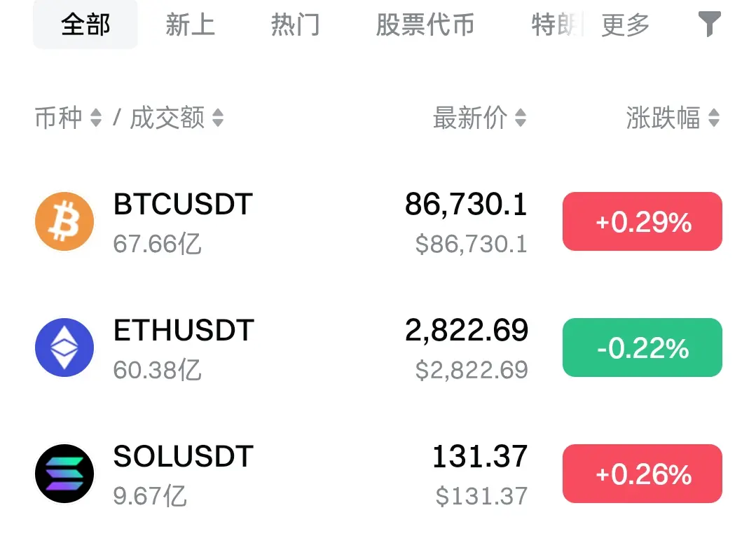Open the ETHUSDT trading pair
The image size is (756, 543).
[x=184, y=330]
